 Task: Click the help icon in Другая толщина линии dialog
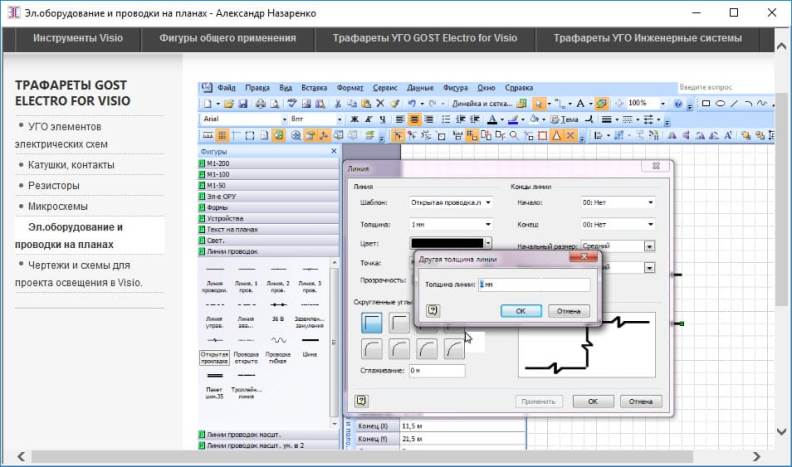432,310
